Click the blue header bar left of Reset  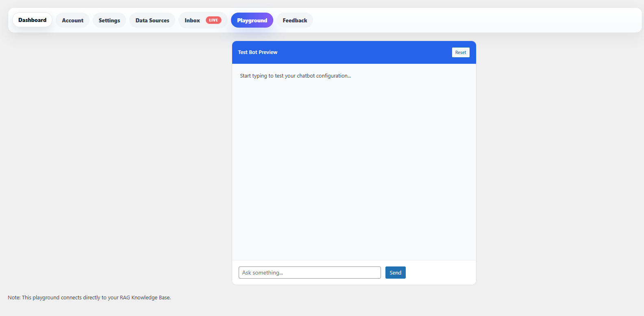366,52
